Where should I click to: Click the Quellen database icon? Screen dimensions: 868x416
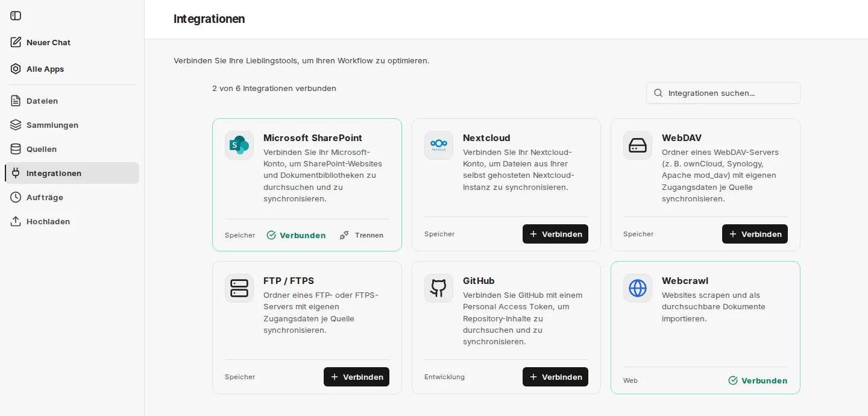point(16,149)
